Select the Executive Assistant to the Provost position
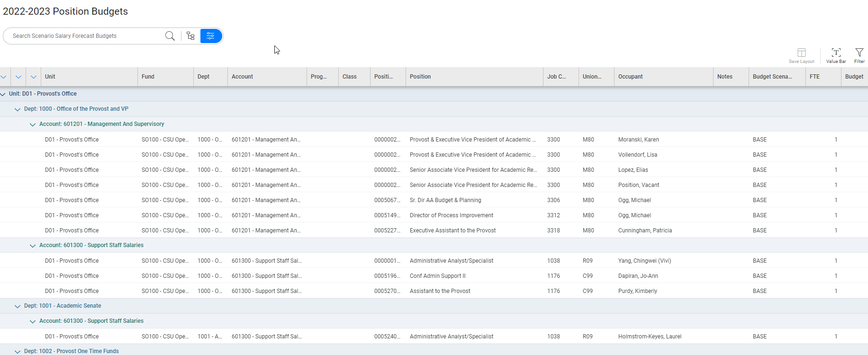Screen dimensions: 868x355 tap(452, 231)
